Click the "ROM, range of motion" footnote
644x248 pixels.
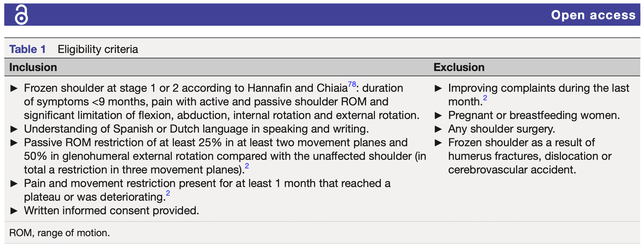(x=59, y=233)
